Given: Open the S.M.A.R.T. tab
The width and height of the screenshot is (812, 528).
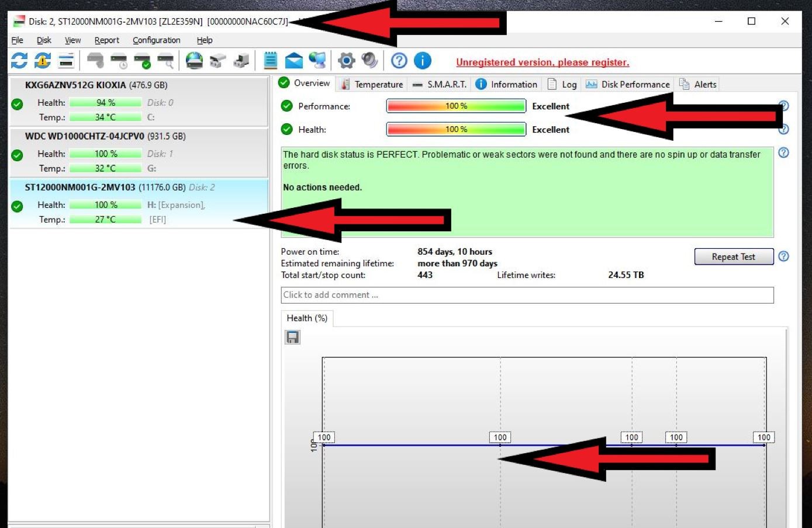Looking at the screenshot, I should [440, 84].
